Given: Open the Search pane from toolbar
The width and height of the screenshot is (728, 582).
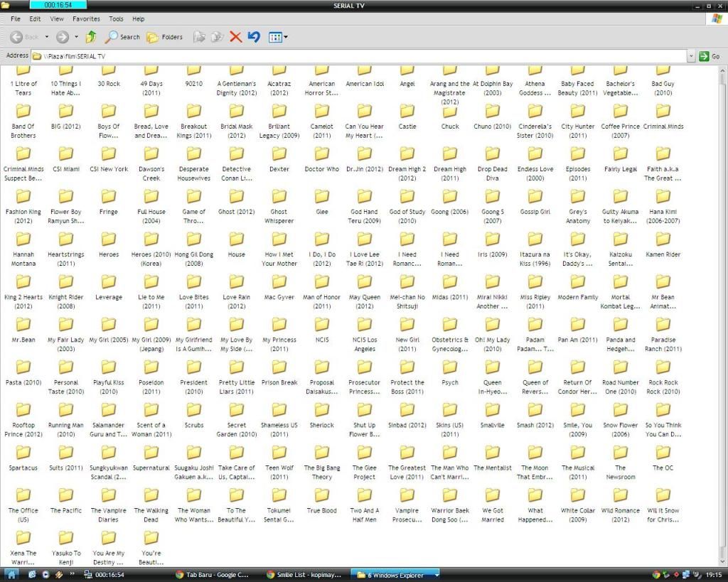Looking at the screenshot, I should click(x=123, y=37).
